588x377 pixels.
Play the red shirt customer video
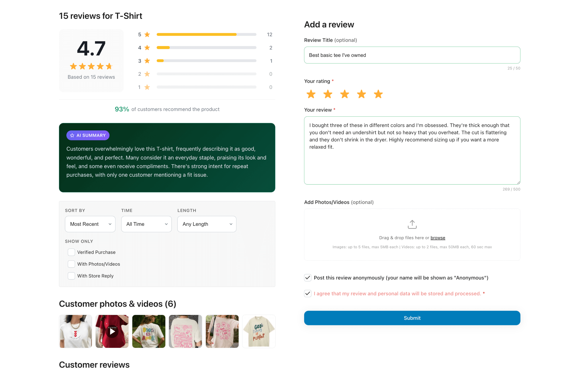[x=112, y=331]
